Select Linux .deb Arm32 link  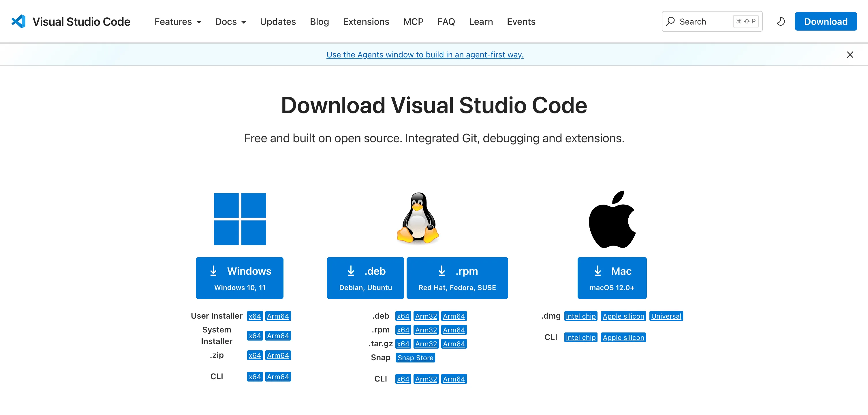426,316
